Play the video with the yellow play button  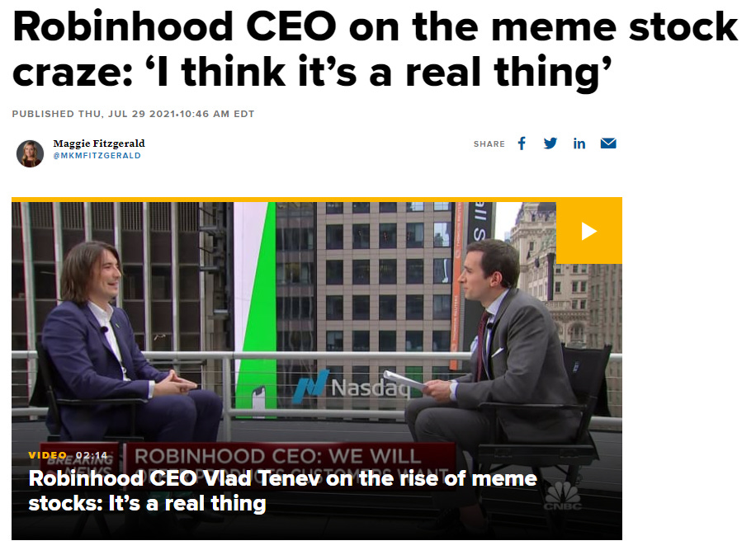pos(588,232)
